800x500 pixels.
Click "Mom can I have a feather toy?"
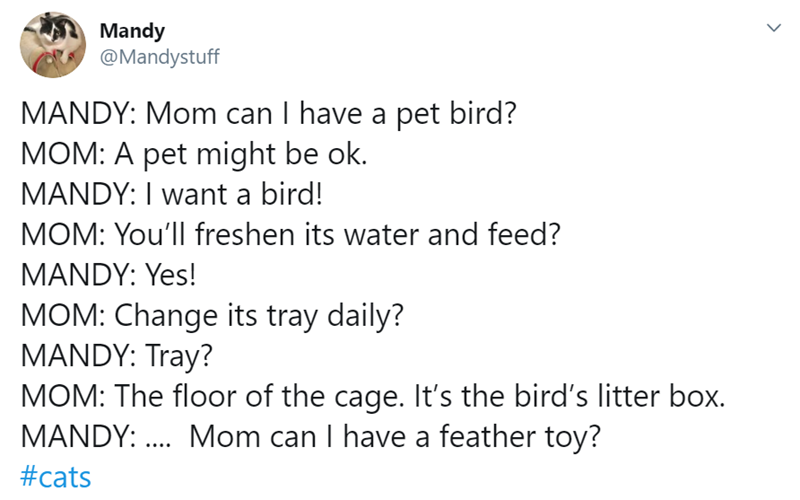[x=397, y=437]
